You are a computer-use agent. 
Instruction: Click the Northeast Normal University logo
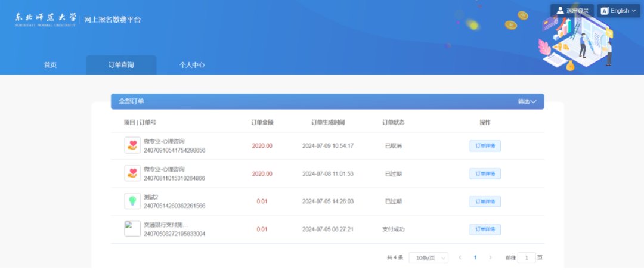coord(46,20)
